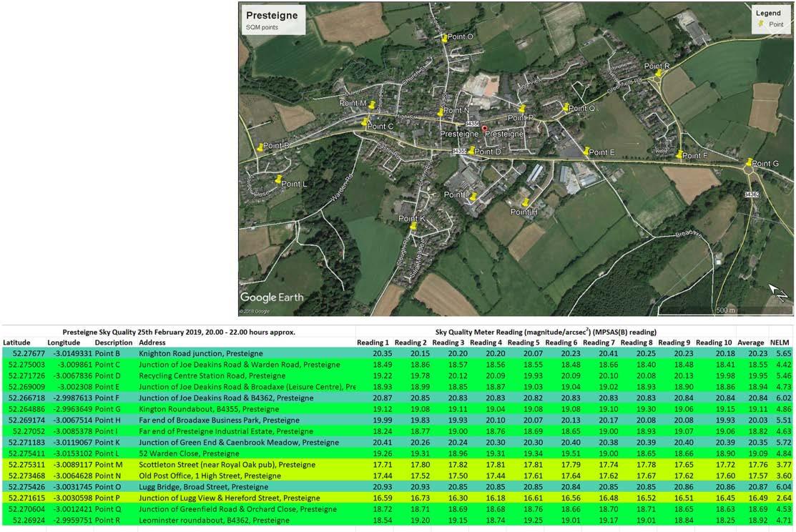Screen dimensions: 796x532
Task: Select the Longitude column header
Action: [x=64, y=343]
